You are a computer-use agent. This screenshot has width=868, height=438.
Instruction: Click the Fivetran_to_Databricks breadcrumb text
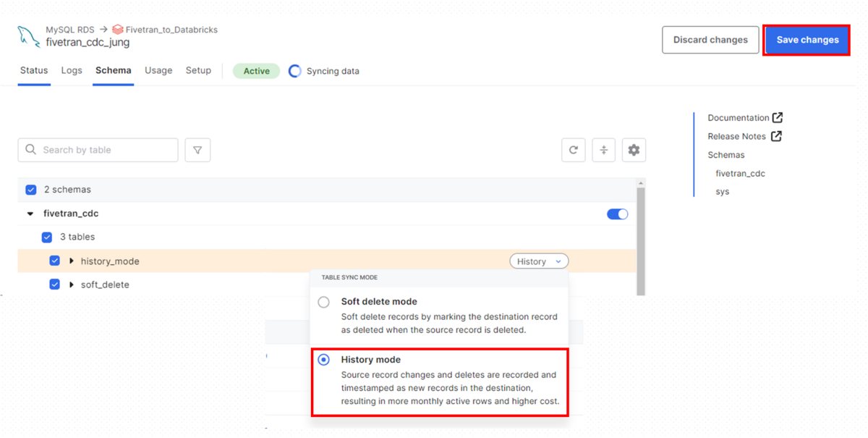point(171,30)
